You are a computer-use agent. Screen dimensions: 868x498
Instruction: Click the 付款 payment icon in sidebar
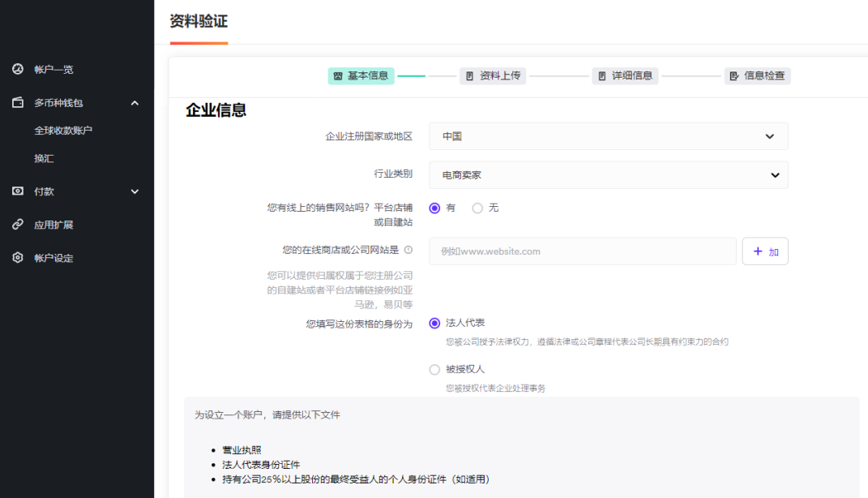17,191
